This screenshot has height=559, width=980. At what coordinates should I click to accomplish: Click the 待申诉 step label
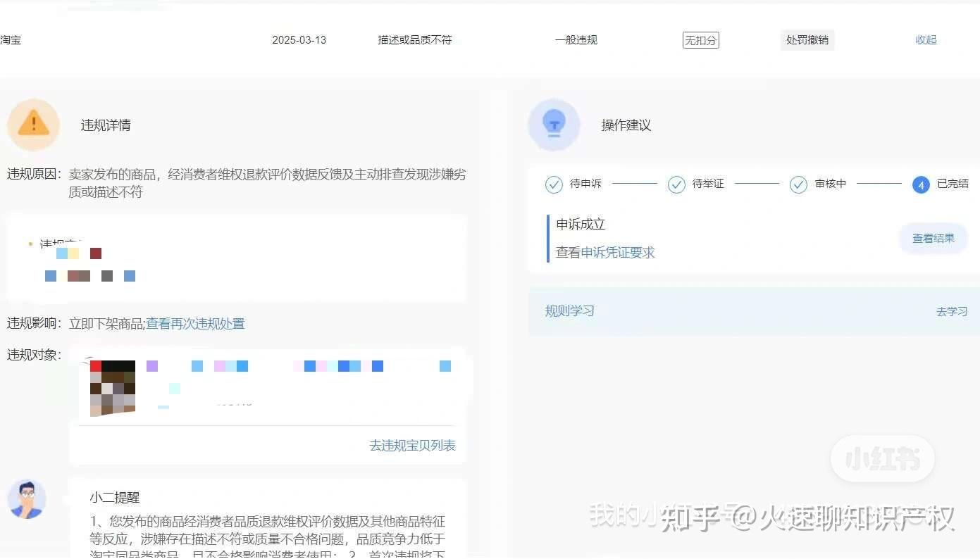coord(585,184)
